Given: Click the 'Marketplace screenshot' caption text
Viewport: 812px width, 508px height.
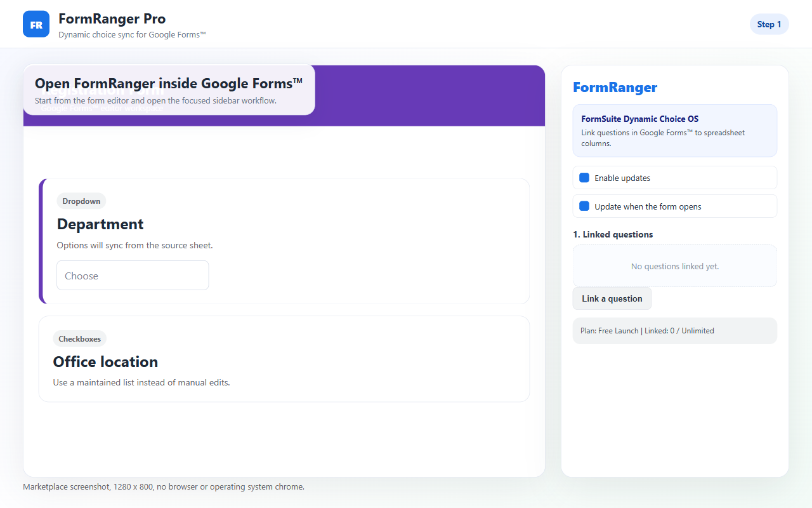Looking at the screenshot, I should coord(164,487).
